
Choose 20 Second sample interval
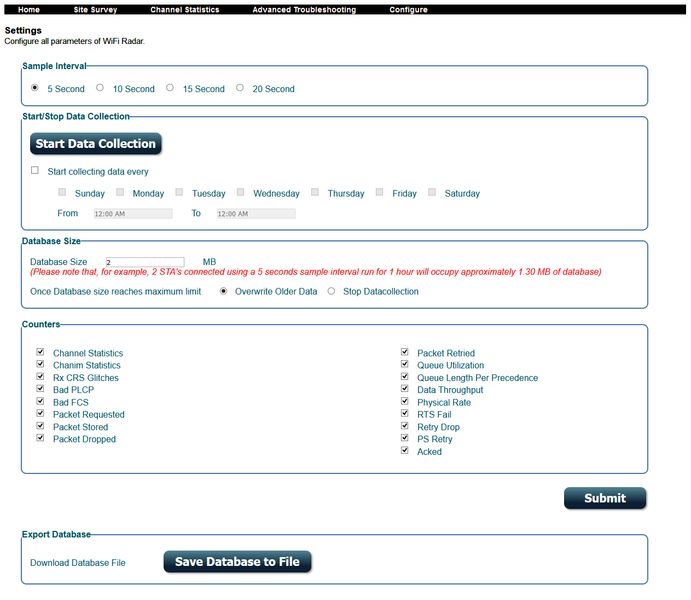(x=240, y=88)
